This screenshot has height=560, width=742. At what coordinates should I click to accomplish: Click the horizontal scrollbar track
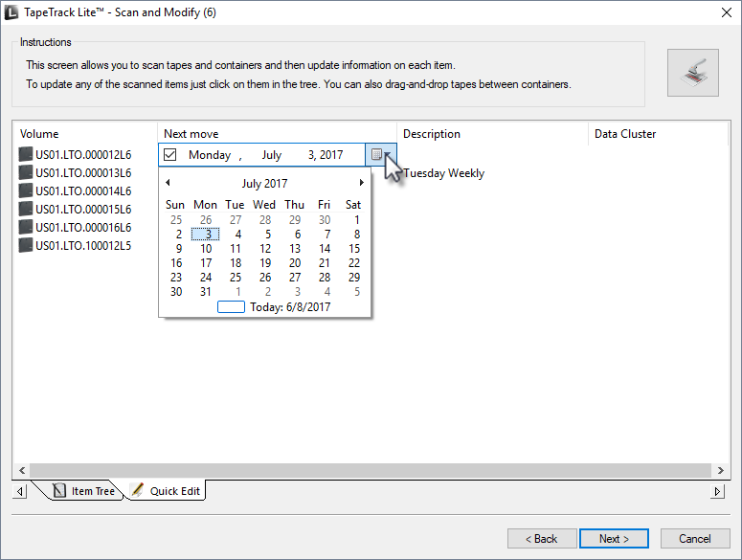371,470
